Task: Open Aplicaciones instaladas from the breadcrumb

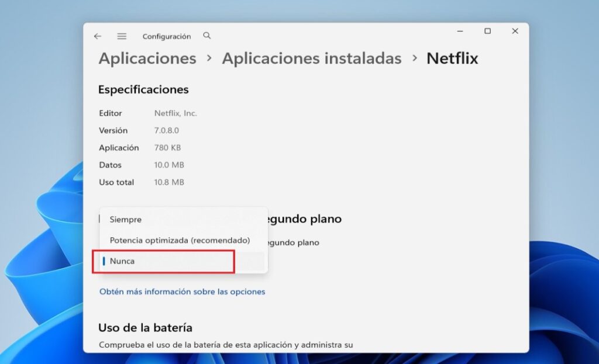Action: point(312,58)
